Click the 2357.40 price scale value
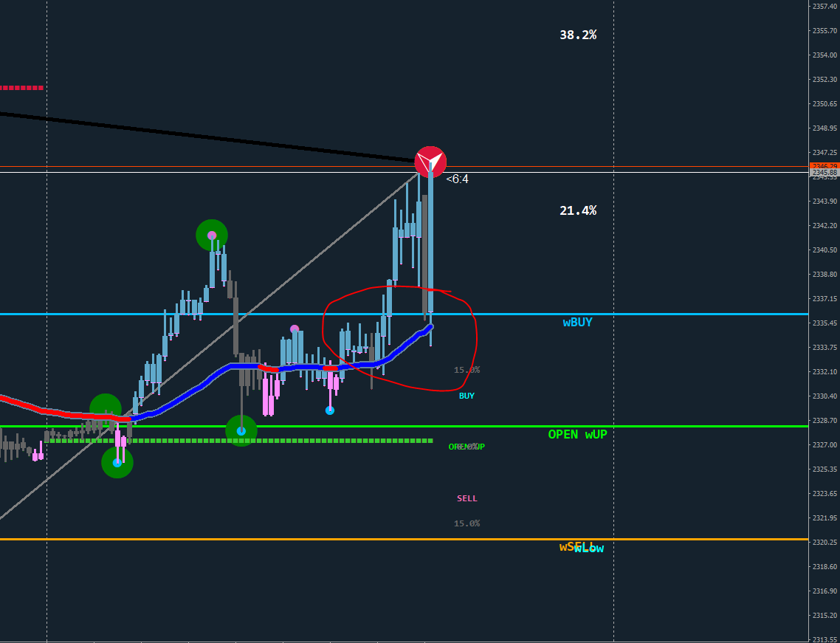 [824, 7]
